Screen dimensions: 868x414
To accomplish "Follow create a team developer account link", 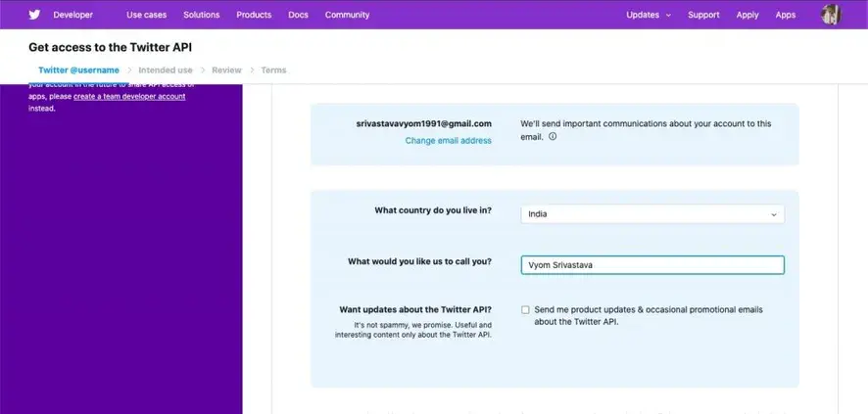I will tap(129, 96).
